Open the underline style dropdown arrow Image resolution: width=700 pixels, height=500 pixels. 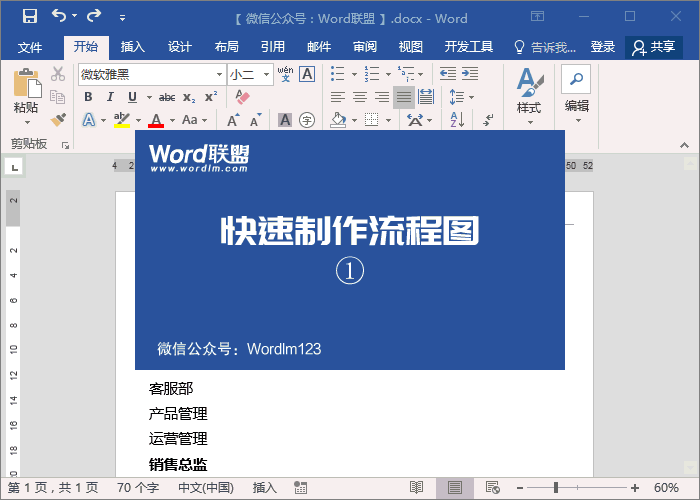[x=149, y=97]
